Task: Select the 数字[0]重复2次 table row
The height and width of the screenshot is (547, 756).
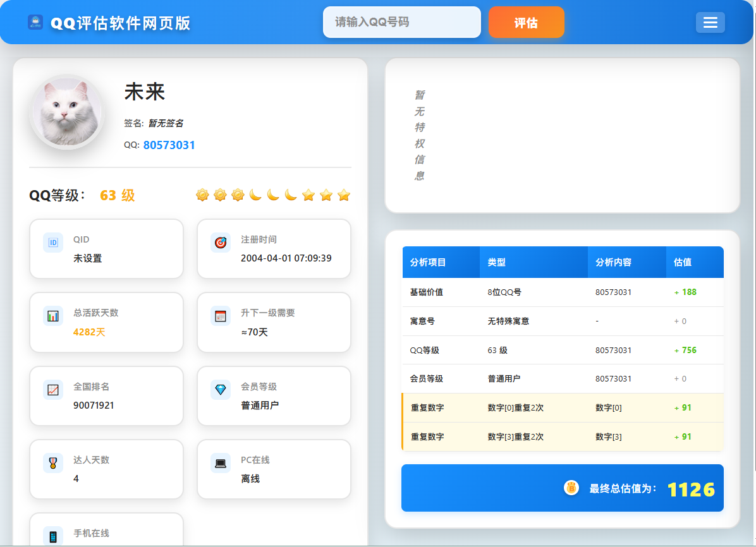Action: tap(563, 408)
